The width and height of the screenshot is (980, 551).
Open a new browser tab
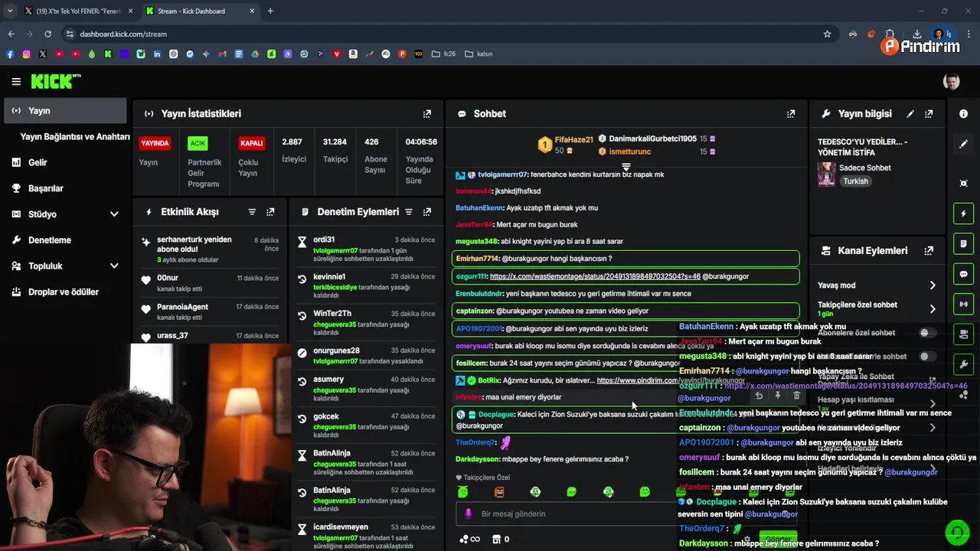point(270,11)
